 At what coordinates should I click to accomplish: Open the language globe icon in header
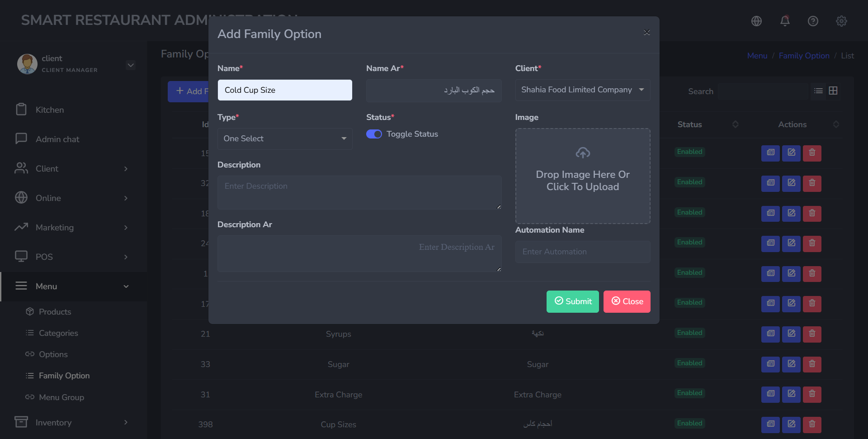click(756, 21)
